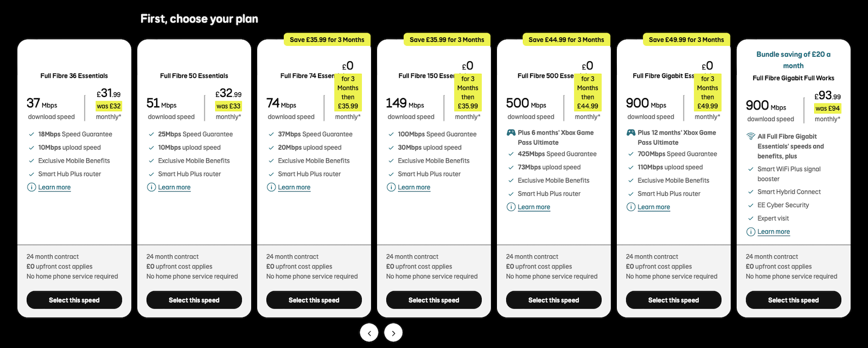Click the Save £49.99 for 3 Months badge

pyautogui.click(x=686, y=40)
